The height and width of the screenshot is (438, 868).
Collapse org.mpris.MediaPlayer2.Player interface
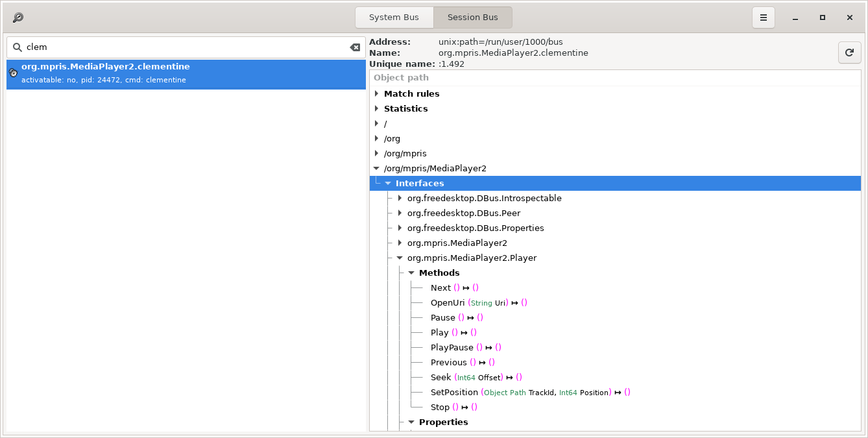[x=400, y=258]
